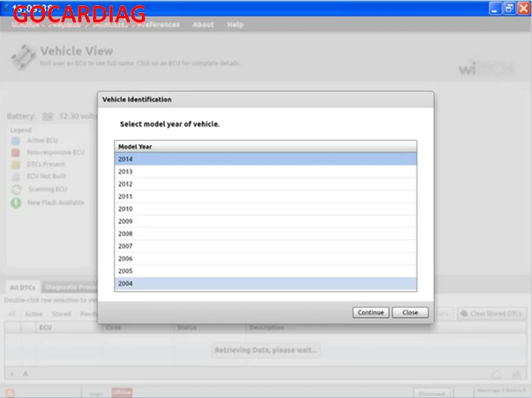Click the Disconnect button in status bar
Image resolution: width=532 pixels, height=398 pixels.
(432, 393)
